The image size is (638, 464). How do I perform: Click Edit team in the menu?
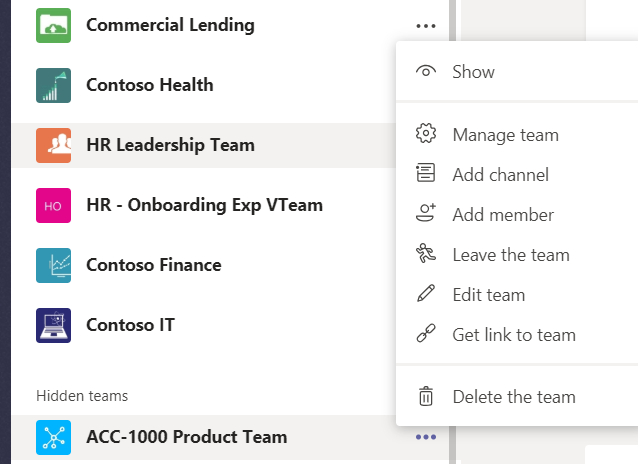point(488,295)
